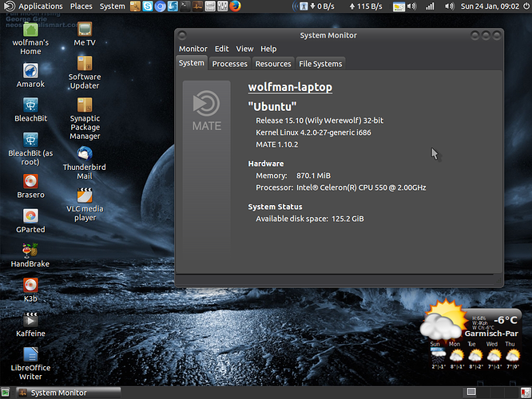Open Software Updater desktop icon
This screenshot has height=399, width=532.
tap(85, 63)
